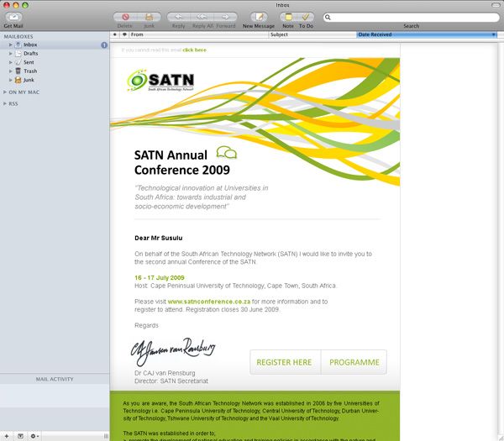
Task: Sort by the Subject column header
Action: (312, 34)
